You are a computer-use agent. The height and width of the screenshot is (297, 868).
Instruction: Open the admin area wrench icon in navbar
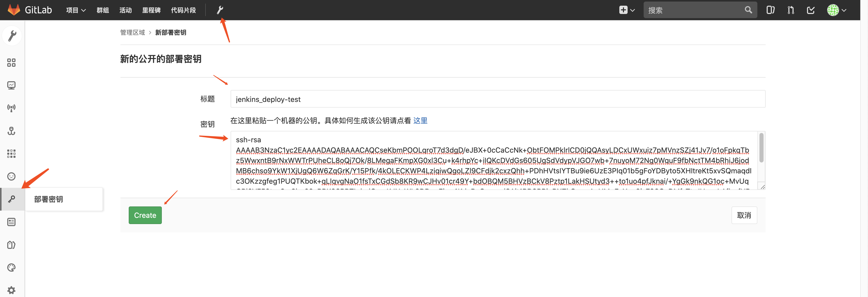click(220, 10)
